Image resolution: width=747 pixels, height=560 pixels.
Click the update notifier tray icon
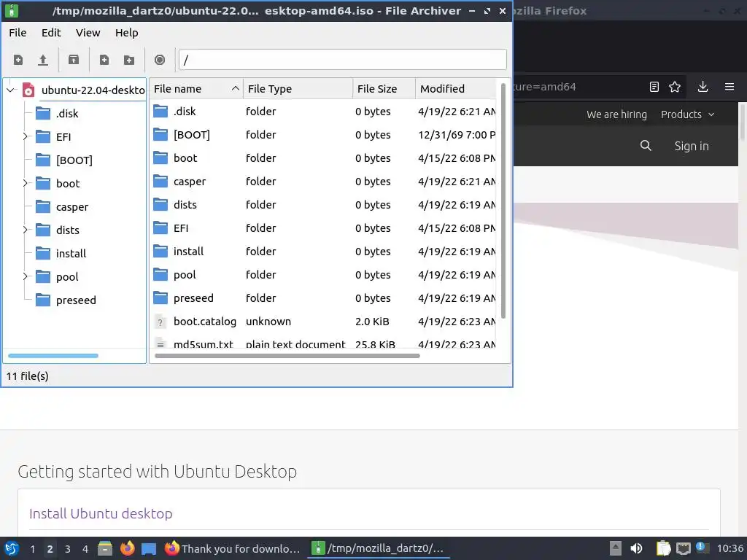702,548
